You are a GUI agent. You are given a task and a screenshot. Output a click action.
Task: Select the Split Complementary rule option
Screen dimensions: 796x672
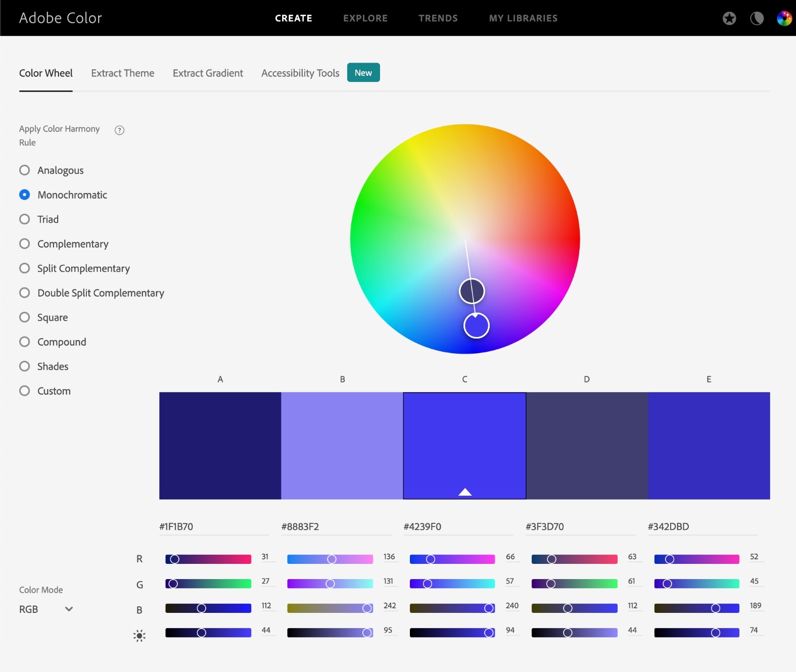(x=24, y=268)
